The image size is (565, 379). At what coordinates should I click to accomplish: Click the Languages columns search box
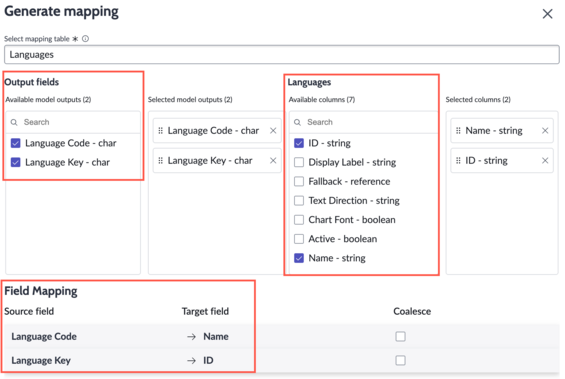[363, 122]
